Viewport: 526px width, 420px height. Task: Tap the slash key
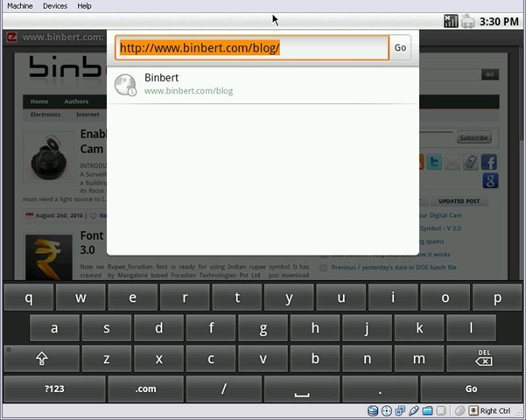point(224,388)
